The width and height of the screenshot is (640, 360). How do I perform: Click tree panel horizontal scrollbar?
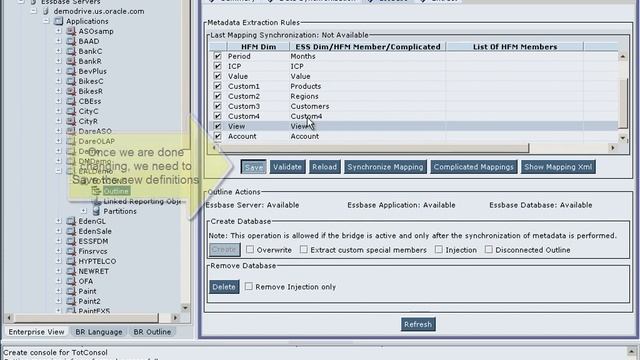click(x=87, y=318)
